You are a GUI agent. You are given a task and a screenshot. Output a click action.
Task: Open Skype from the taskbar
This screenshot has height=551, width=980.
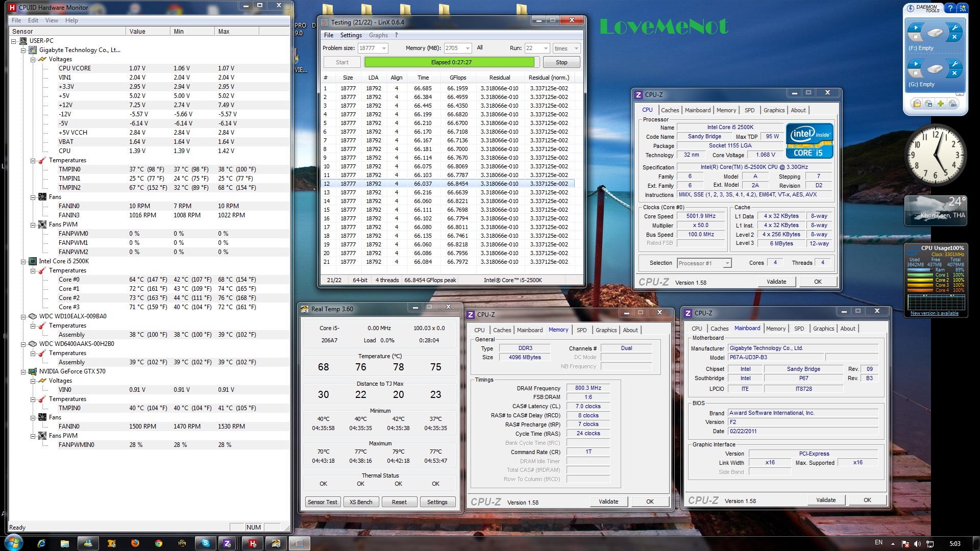pos(205,543)
